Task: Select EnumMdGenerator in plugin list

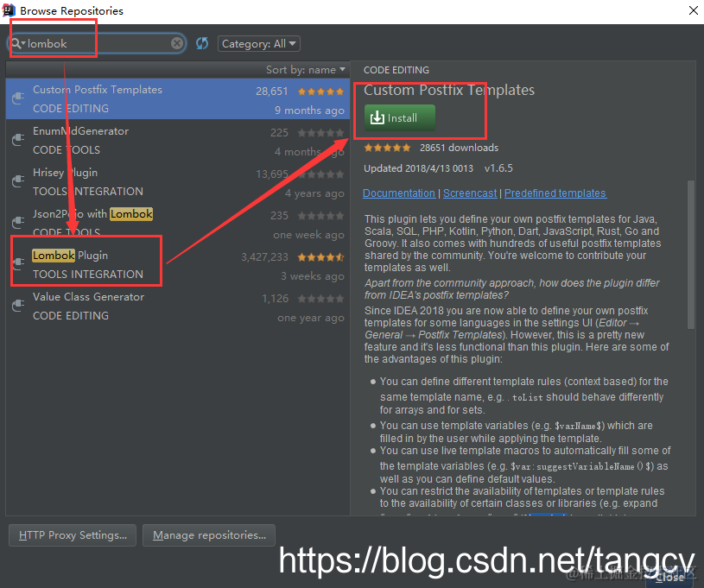Action: click(178, 140)
